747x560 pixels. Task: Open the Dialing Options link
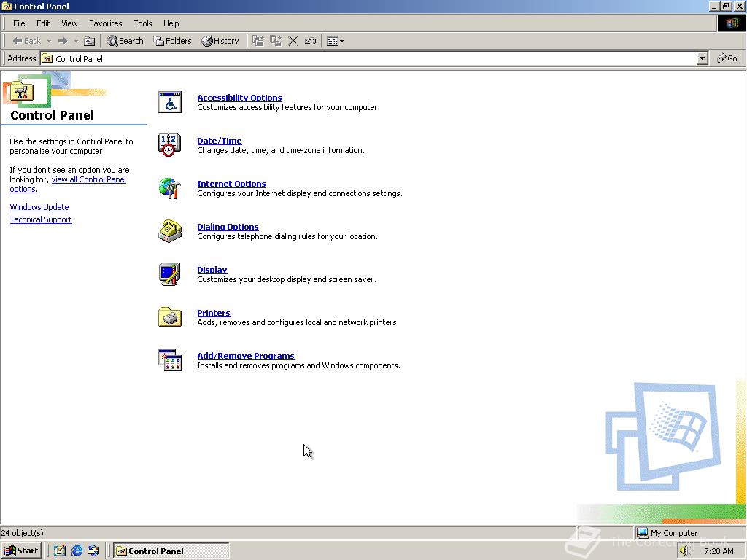228,227
